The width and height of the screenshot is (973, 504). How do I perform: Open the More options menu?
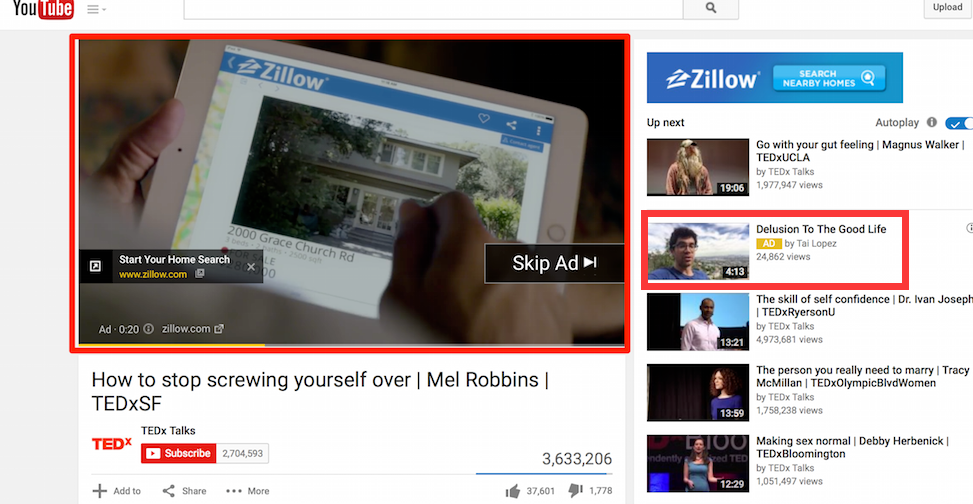point(248,491)
